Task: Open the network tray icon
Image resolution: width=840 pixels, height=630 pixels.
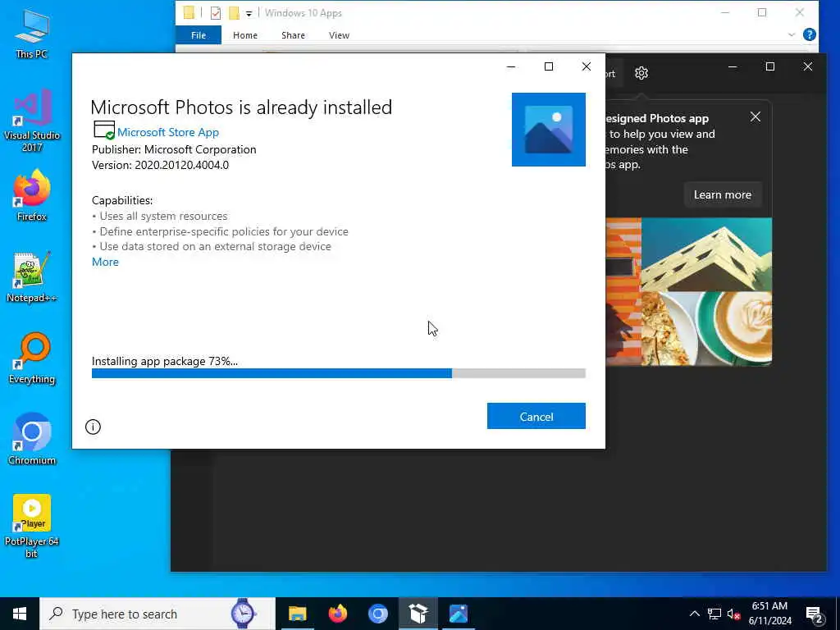Action: pyautogui.click(x=714, y=614)
